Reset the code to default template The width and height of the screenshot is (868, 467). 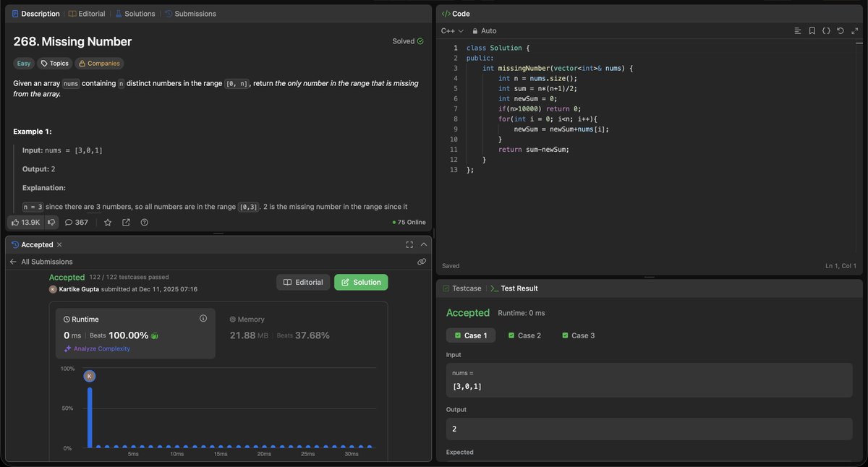pyautogui.click(x=840, y=30)
